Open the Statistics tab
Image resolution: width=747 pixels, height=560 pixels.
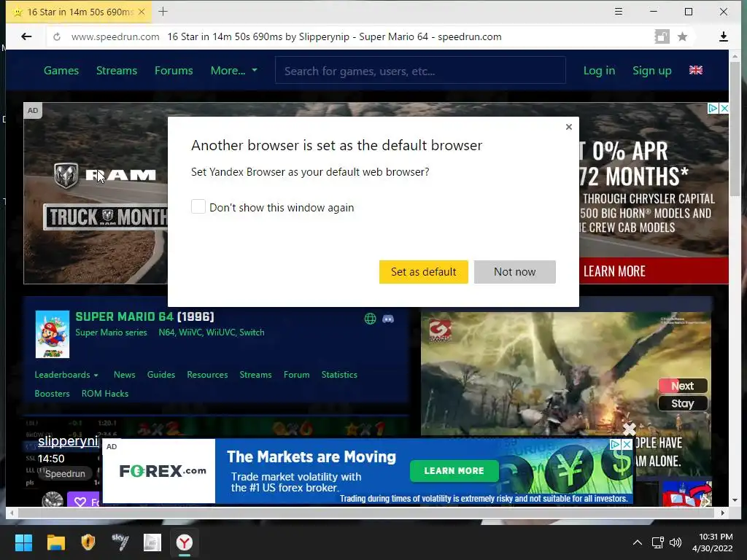coord(339,375)
